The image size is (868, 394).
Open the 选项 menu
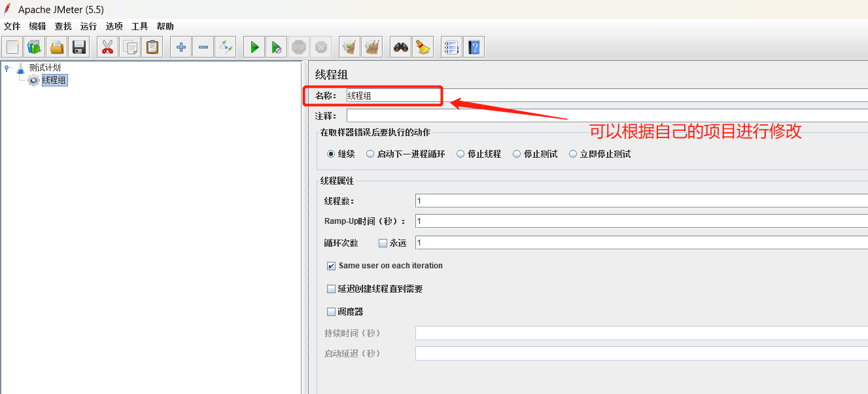(x=114, y=27)
